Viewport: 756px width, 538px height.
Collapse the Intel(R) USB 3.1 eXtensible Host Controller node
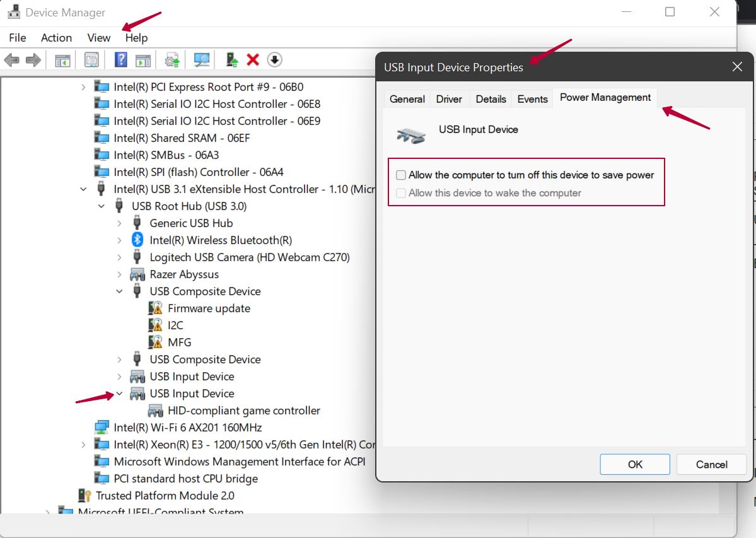[83, 189]
